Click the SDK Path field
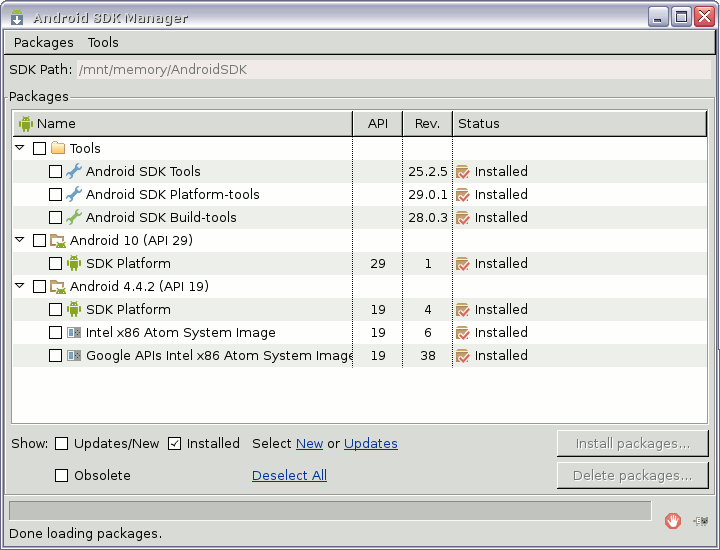Image resolution: width=720 pixels, height=550 pixels. point(394,69)
